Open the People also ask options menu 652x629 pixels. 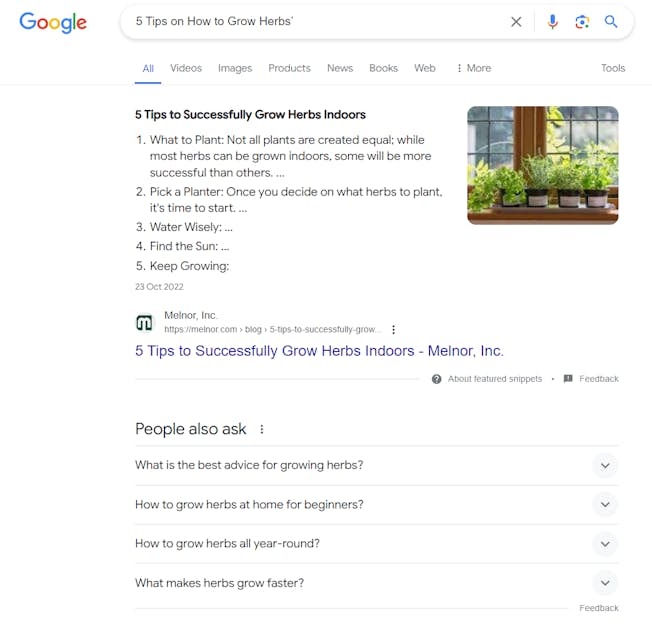pyautogui.click(x=262, y=429)
